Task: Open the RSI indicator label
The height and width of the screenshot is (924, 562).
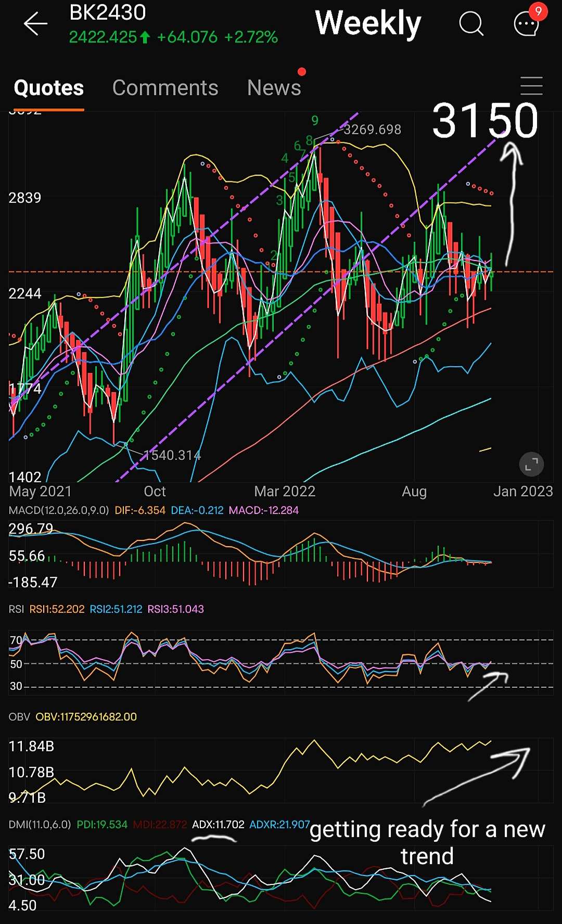Action: pyautogui.click(x=16, y=609)
